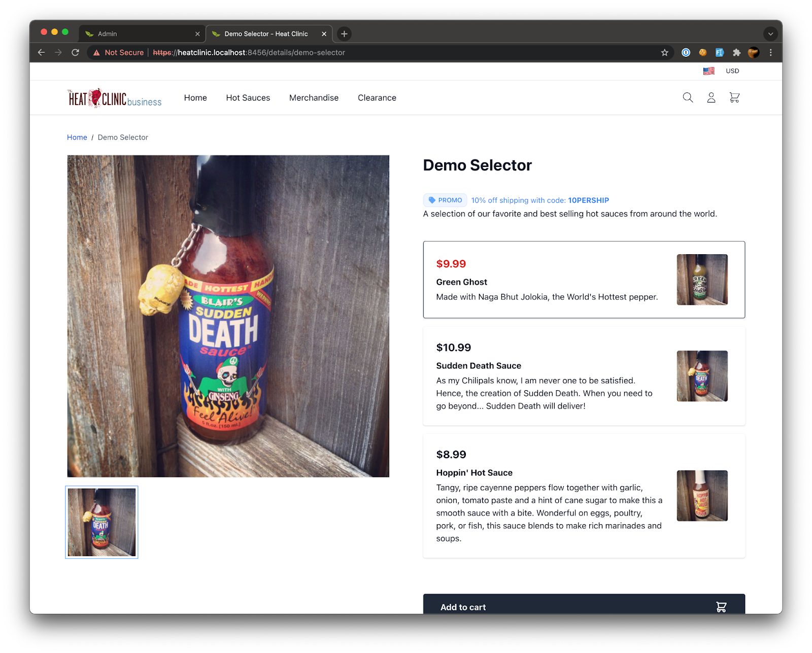The image size is (812, 653).
Task: Select the Demo Selector - Heat Clinic tab
Action: 269,33
